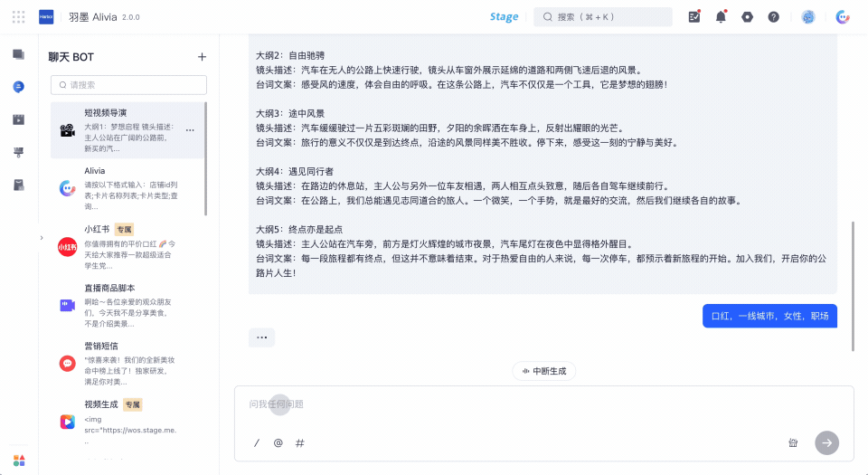Open the video clip sidebar icon
Screen dimensions: 868x475
coord(18,119)
